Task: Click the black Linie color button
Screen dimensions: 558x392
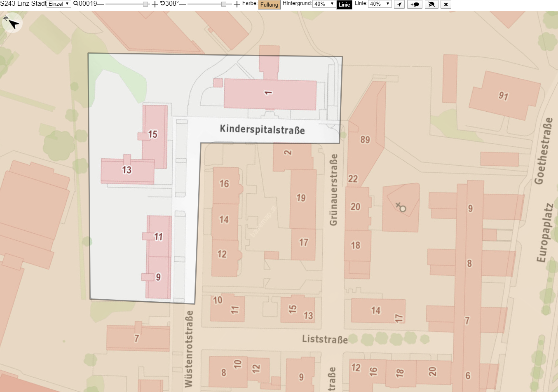Action: coord(344,5)
